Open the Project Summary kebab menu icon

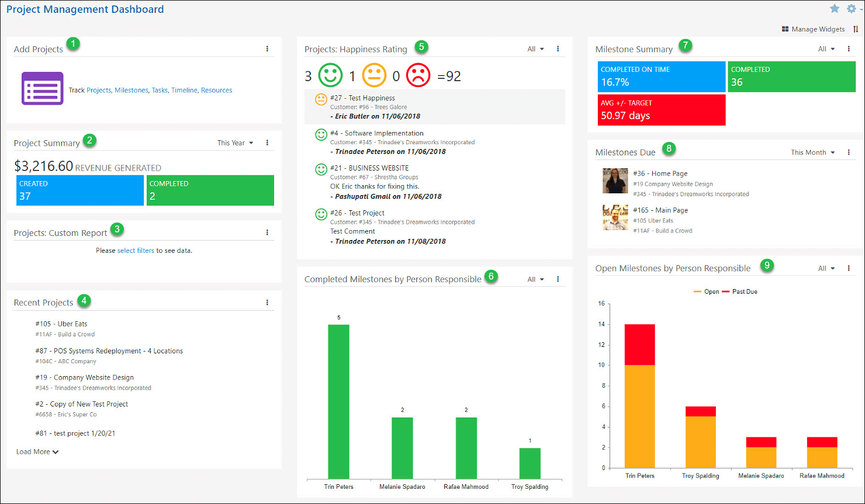pos(267,142)
